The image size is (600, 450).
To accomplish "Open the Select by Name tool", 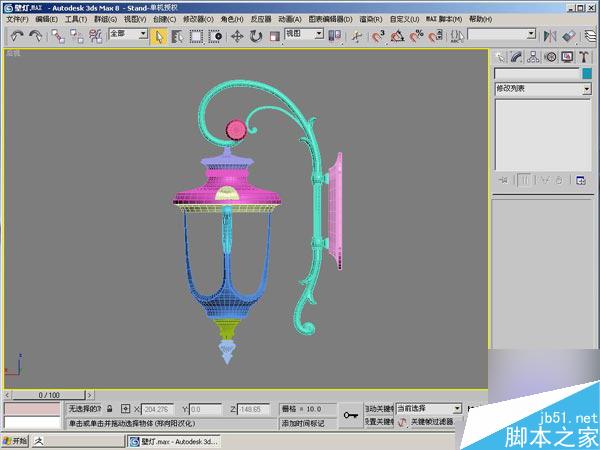I will [x=178, y=36].
